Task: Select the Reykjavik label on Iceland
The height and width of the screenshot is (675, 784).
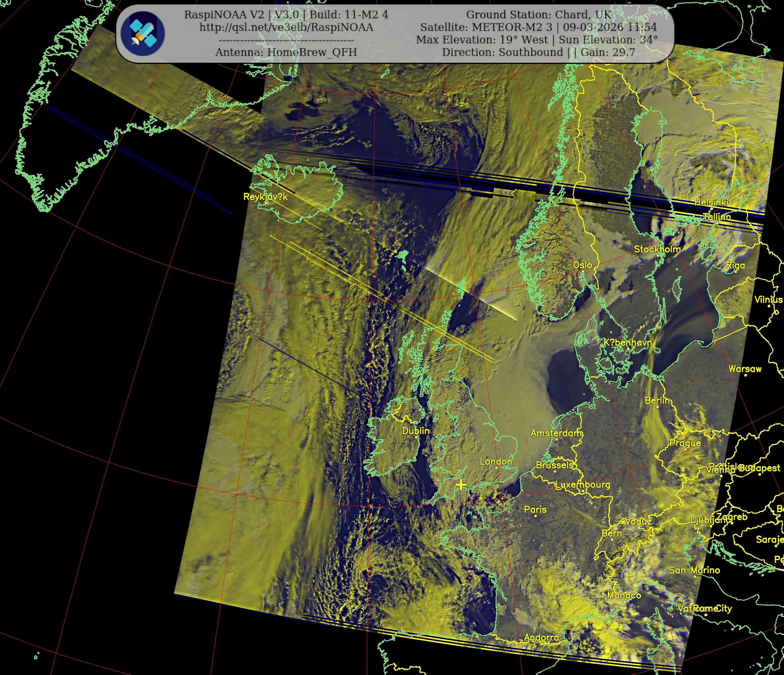Action: (x=265, y=197)
